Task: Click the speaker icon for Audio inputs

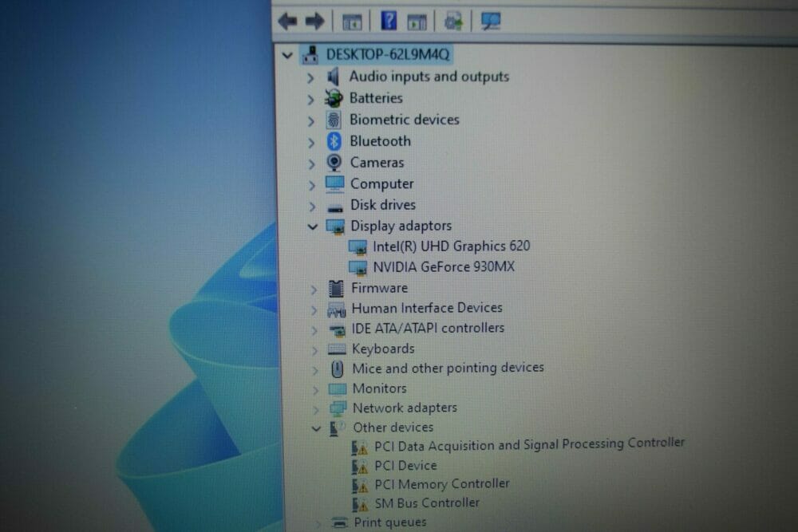Action: click(x=333, y=77)
